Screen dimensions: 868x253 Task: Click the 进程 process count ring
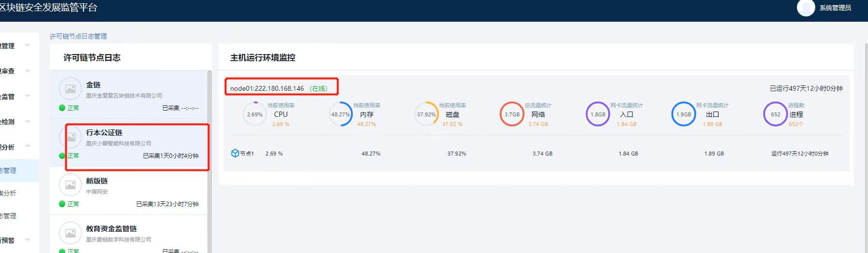(x=775, y=114)
